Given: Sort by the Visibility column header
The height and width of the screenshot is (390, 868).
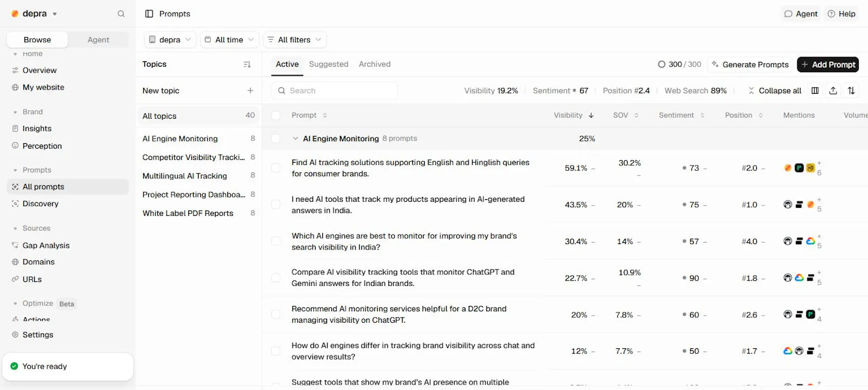Looking at the screenshot, I should [x=573, y=115].
